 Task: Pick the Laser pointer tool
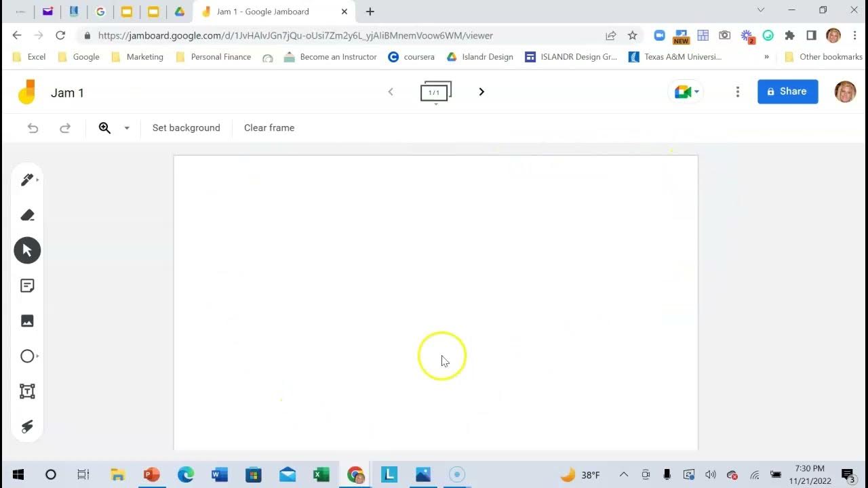[x=27, y=426]
